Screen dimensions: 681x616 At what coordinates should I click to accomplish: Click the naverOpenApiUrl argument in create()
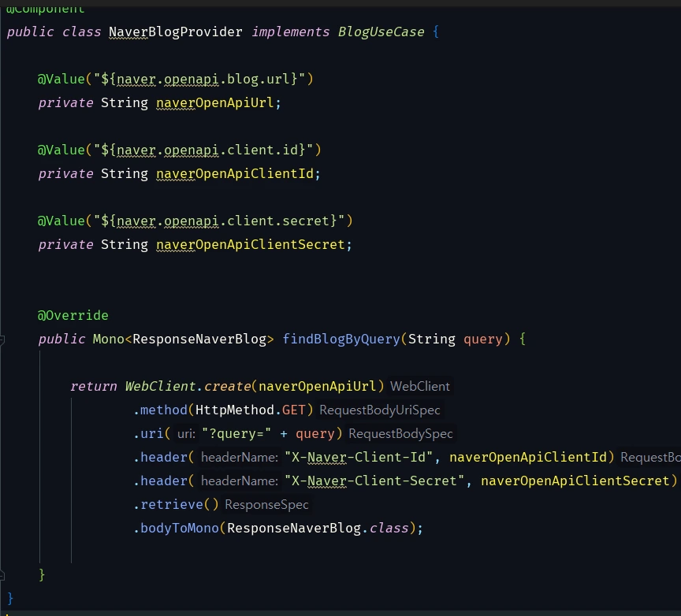pos(318,386)
